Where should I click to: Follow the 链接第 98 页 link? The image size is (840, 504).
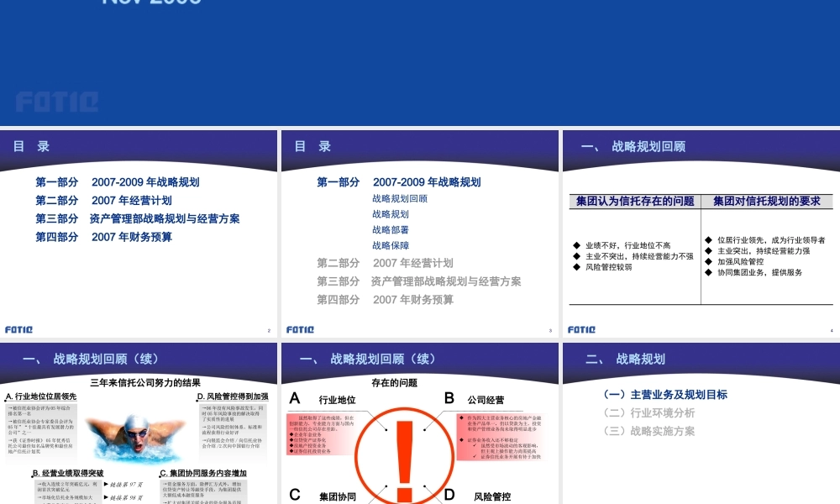tap(127, 497)
